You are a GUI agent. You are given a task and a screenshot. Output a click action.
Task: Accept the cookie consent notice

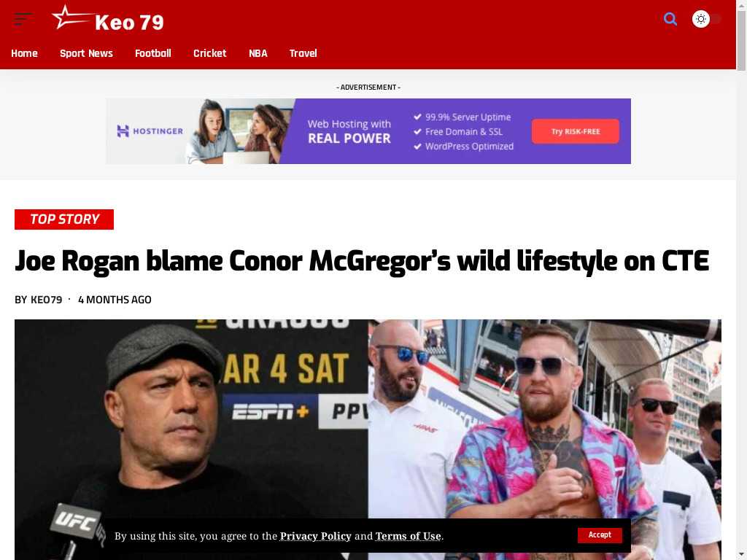[600, 535]
